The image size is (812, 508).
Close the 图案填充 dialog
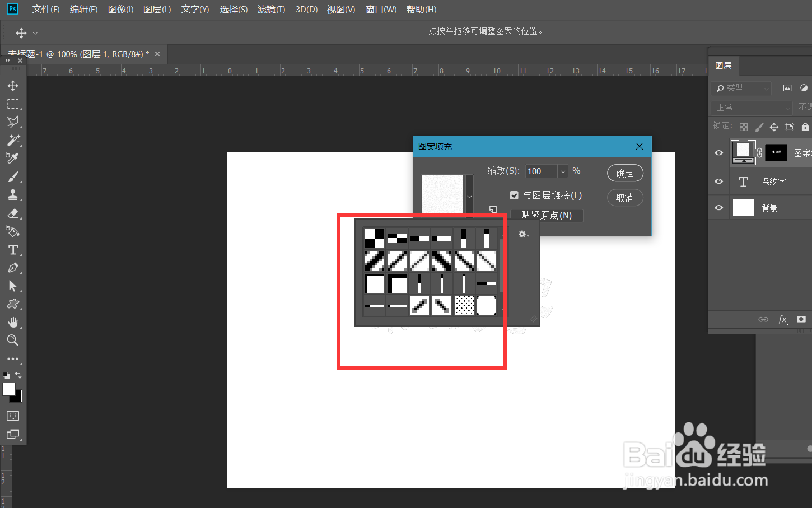(x=640, y=146)
